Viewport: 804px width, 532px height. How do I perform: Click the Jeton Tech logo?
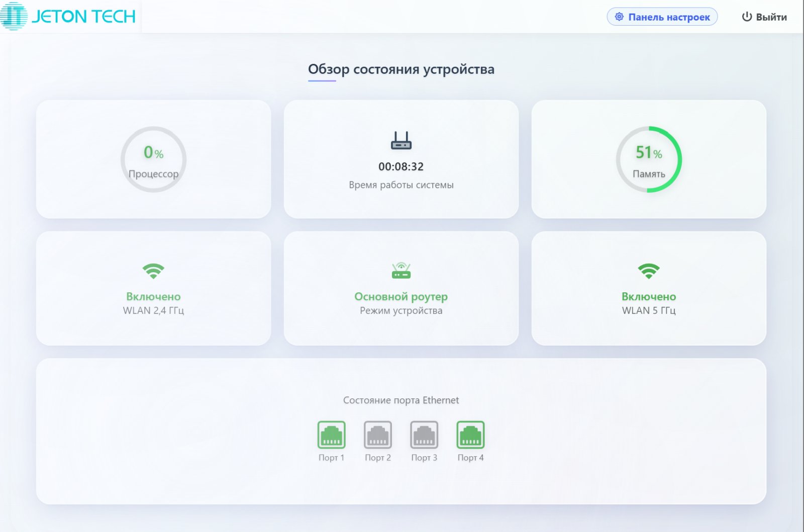tap(68, 16)
